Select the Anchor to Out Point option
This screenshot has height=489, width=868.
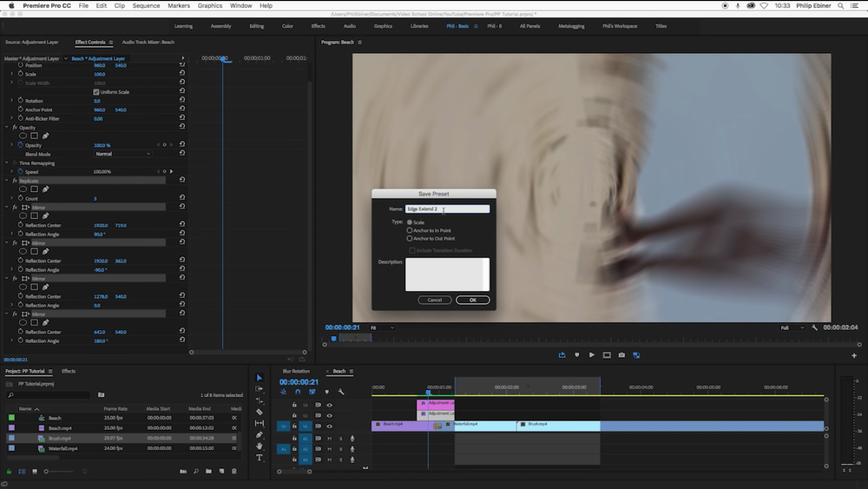pos(410,238)
